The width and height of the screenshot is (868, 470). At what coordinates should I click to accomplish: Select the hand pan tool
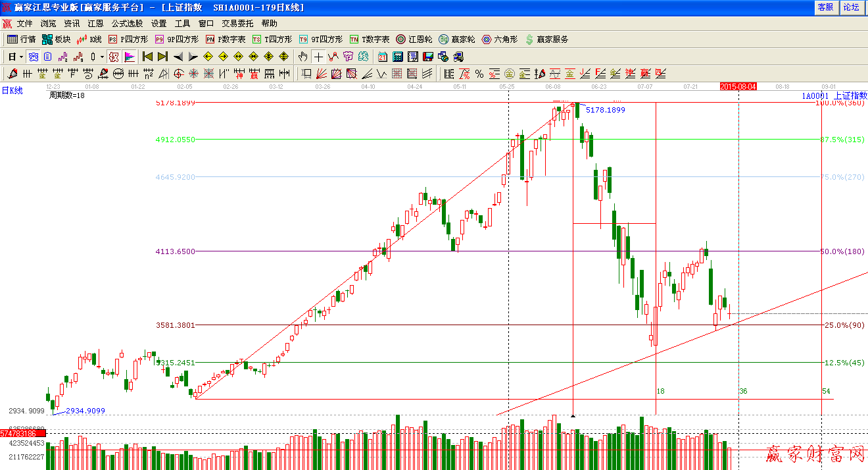(302, 57)
